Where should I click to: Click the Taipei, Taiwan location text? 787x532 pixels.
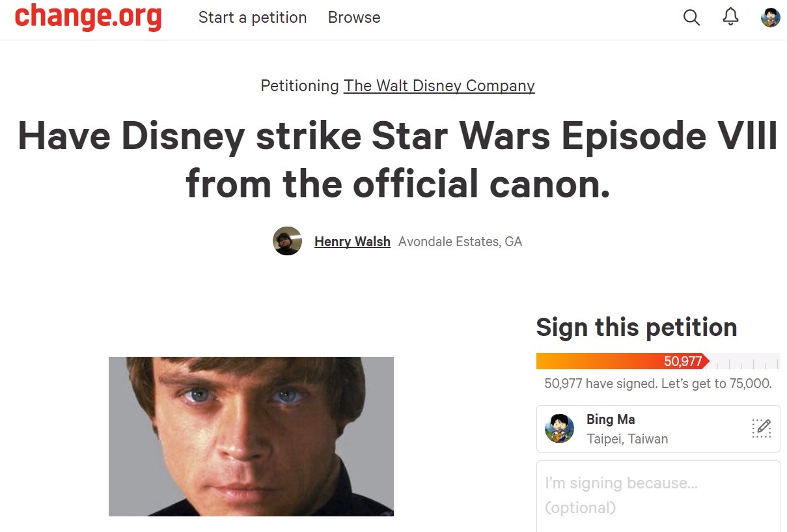[x=627, y=439]
